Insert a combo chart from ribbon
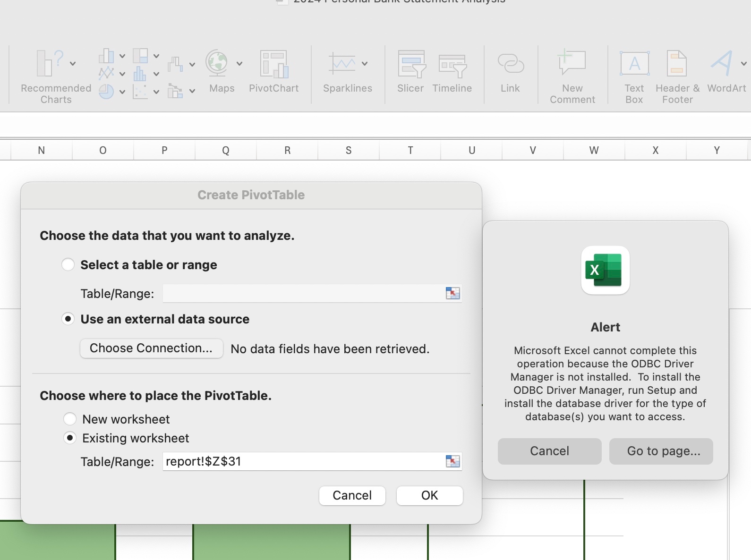 click(175, 91)
